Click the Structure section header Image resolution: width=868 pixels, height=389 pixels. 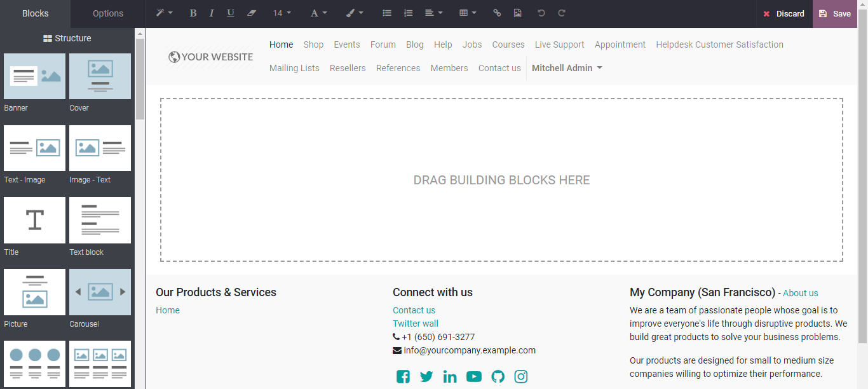click(67, 38)
